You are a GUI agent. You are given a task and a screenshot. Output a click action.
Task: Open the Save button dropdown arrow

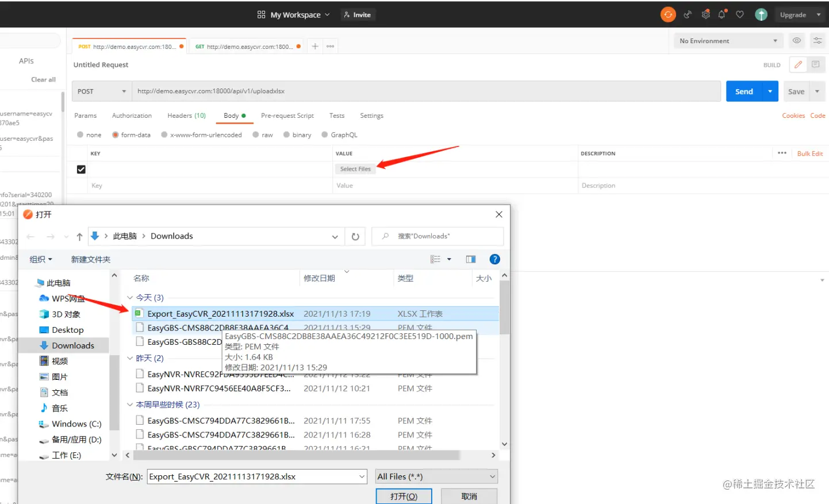818,91
